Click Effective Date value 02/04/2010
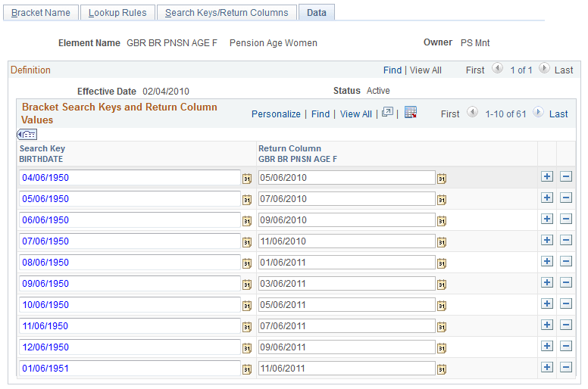This screenshot has height=389, width=588. 166,92
